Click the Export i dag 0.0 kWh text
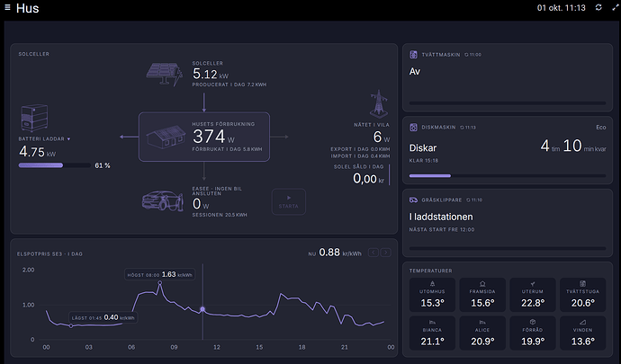The image size is (621, 364). tap(360, 149)
